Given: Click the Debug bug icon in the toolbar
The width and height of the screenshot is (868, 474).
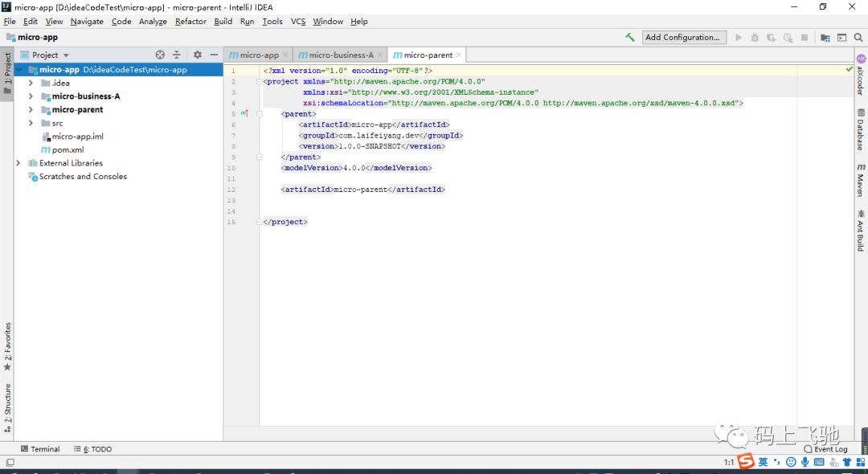Looking at the screenshot, I should point(755,38).
